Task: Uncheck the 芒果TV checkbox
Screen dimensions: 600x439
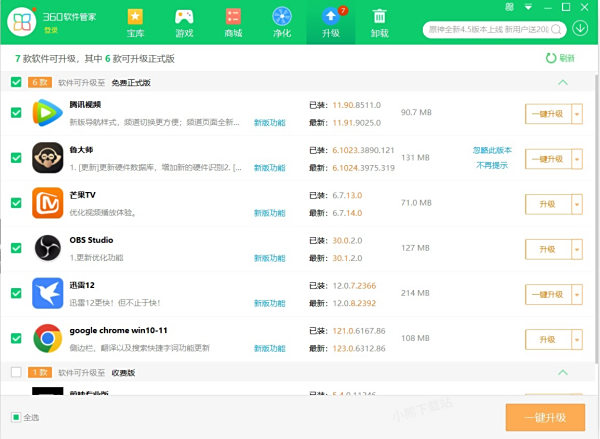Action: pos(16,203)
